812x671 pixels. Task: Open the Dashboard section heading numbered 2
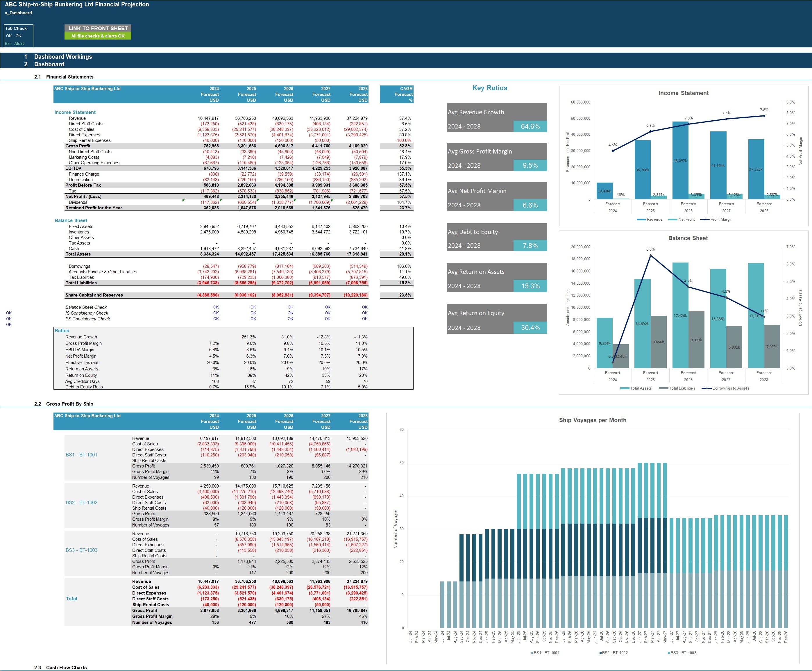pyautogui.click(x=49, y=65)
